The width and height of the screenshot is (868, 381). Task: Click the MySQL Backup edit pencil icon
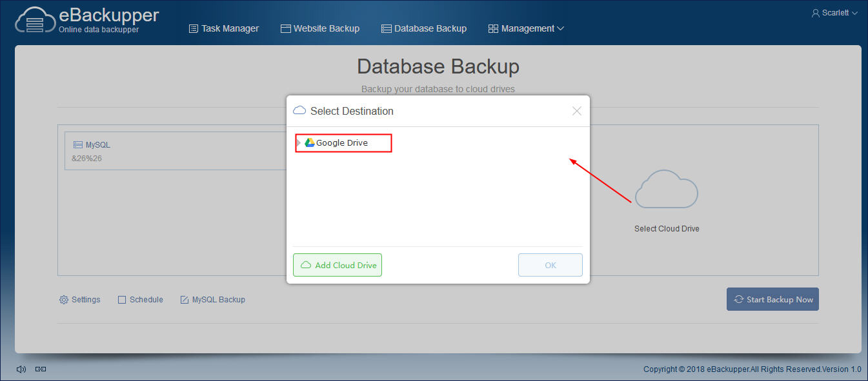pos(185,300)
